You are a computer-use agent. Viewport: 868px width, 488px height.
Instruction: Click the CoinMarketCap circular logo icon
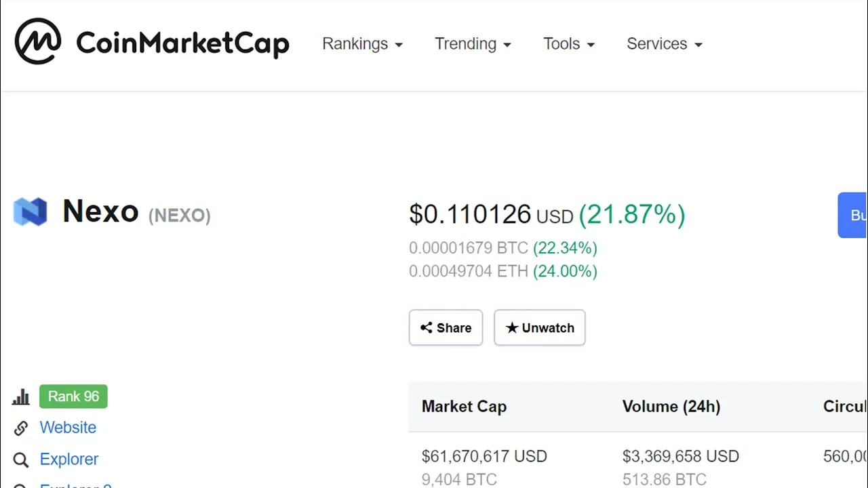coord(38,42)
